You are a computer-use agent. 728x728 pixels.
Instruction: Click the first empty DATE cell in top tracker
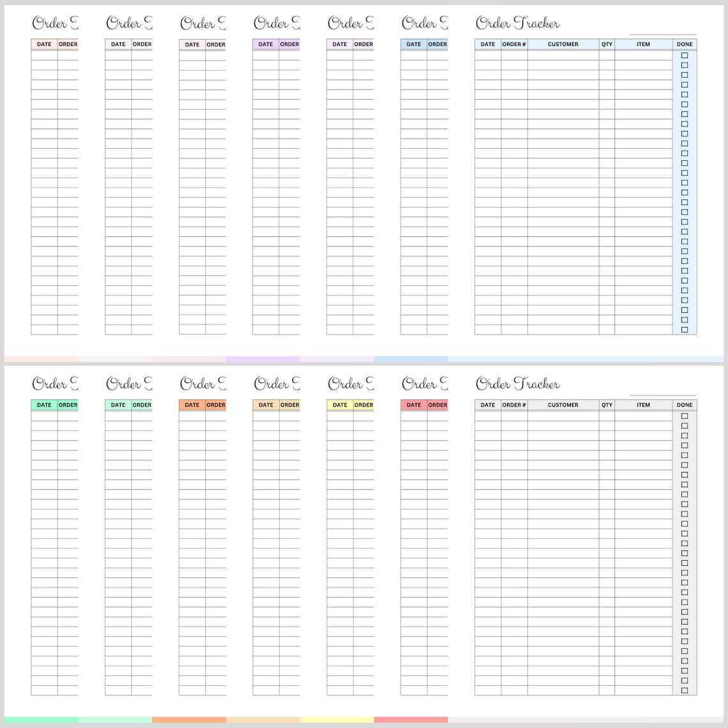tap(487, 55)
